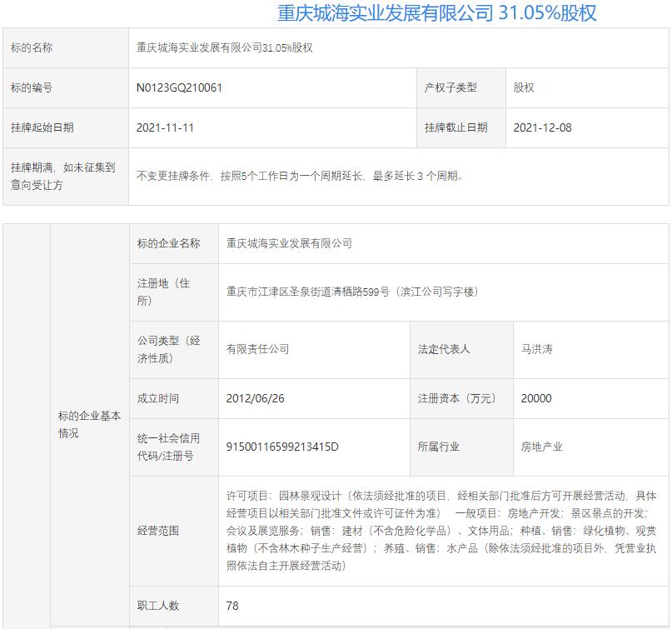Select the 成立时间 label

click(158, 398)
